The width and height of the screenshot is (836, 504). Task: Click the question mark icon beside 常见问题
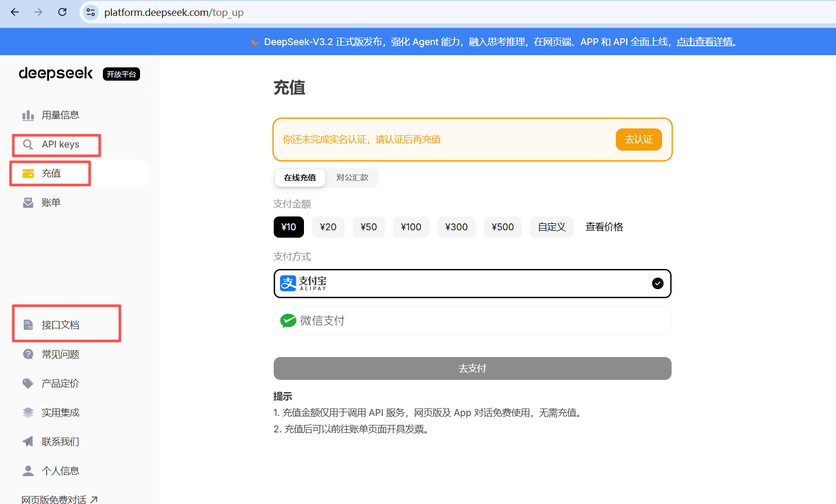(28, 354)
